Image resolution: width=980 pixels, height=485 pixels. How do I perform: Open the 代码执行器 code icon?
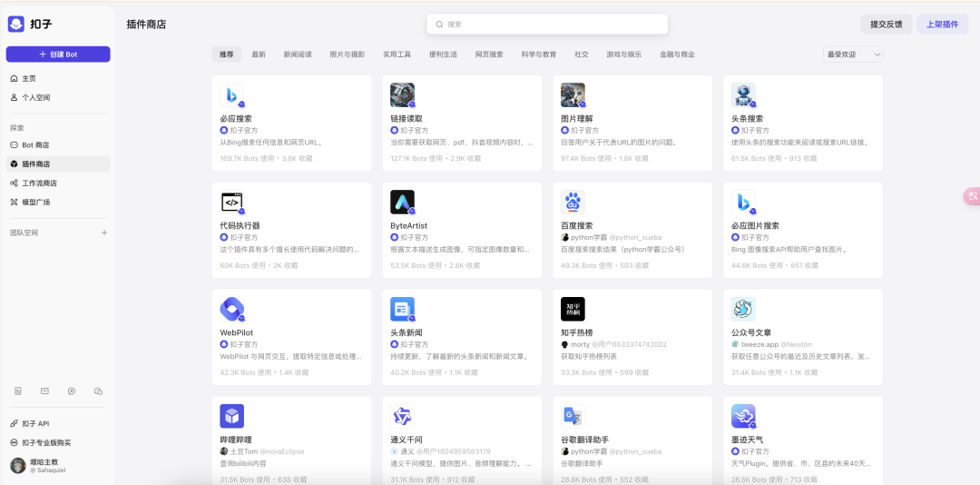232,203
